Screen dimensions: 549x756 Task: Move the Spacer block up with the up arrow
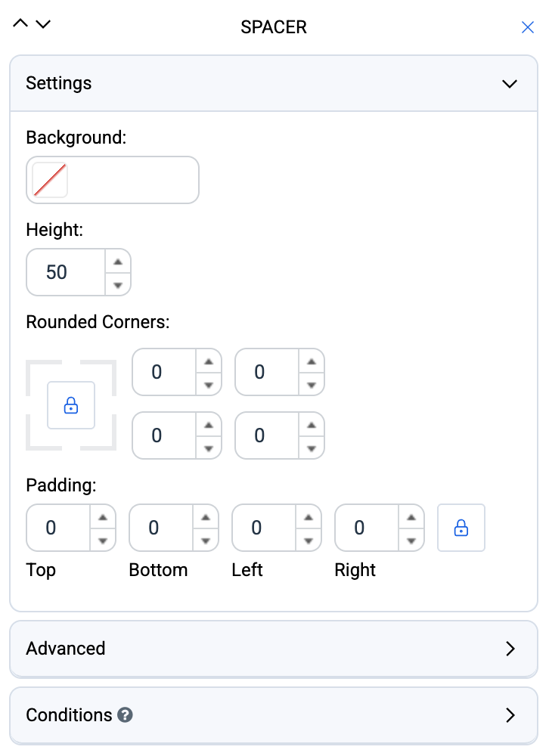20,23
